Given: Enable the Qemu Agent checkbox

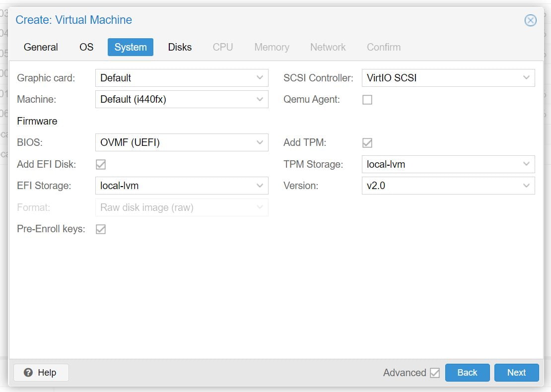Looking at the screenshot, I should [367, 100].
